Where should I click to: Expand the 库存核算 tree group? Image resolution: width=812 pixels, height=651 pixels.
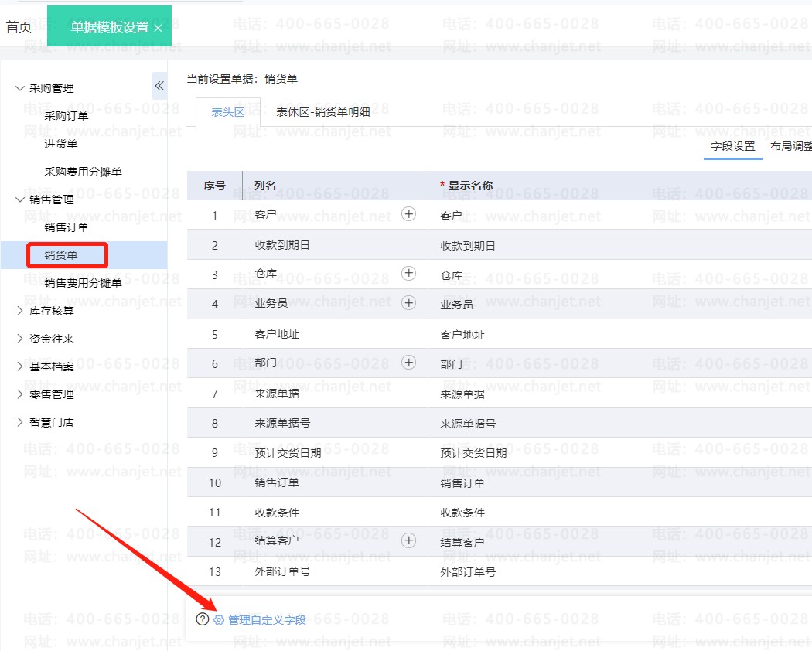click(19, 311)
